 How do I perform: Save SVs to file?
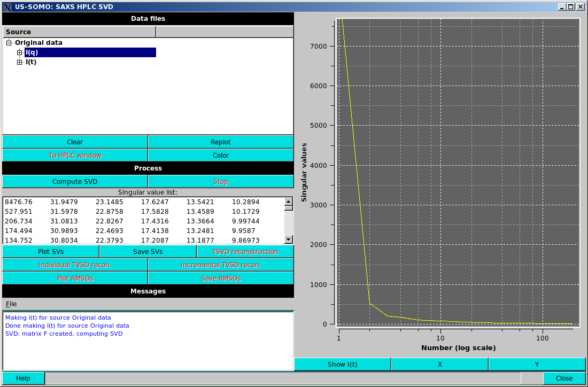coord(148,251)
